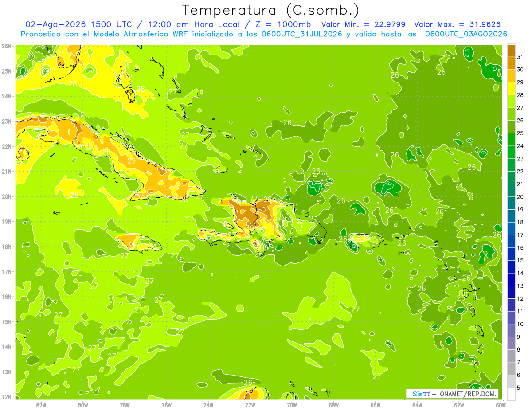Screen dimensions: 532x411
Task: Click the title 'Temperatura (C,somb.)'
Action: [271, 10]
